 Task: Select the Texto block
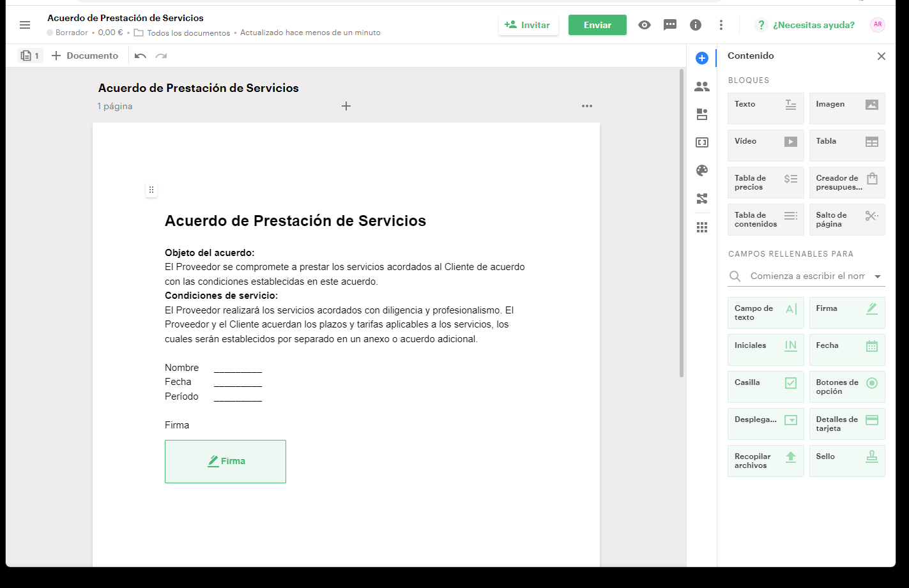point(766,109)
